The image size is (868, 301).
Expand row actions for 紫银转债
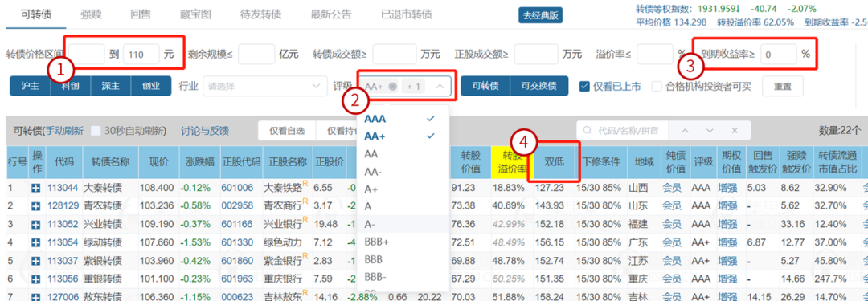click(36, 261)
